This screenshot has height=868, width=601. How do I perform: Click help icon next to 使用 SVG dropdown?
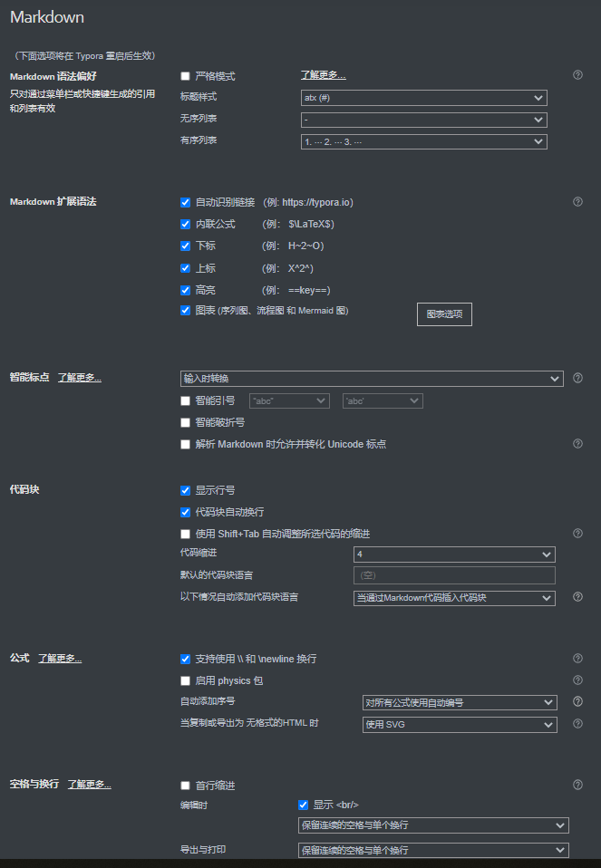[577, 724]
